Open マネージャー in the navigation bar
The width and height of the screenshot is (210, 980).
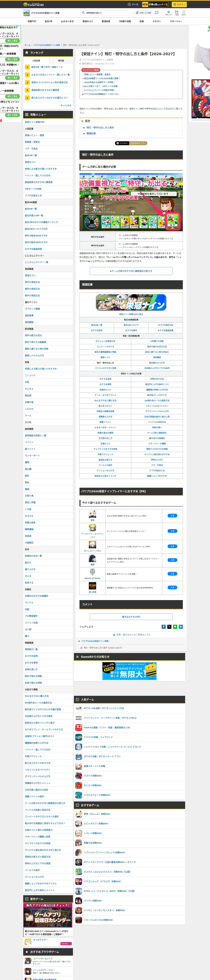pos(176,21)
